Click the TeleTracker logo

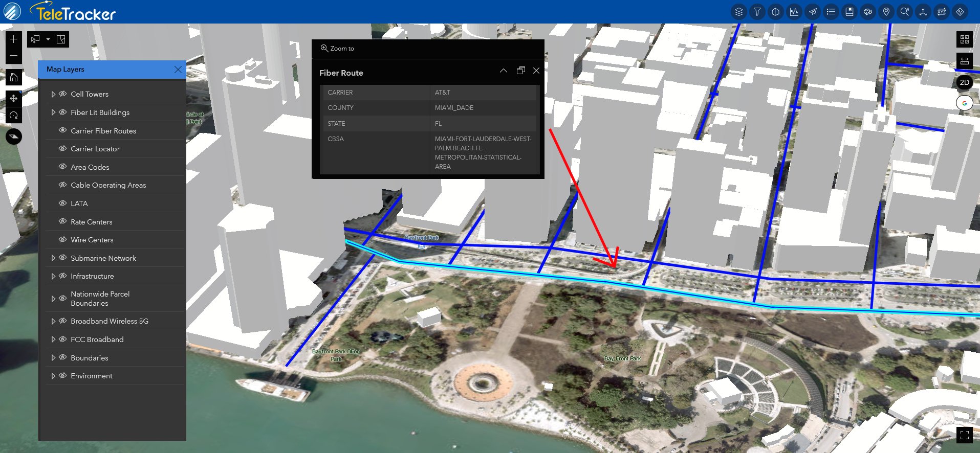[x=73, y=12]
